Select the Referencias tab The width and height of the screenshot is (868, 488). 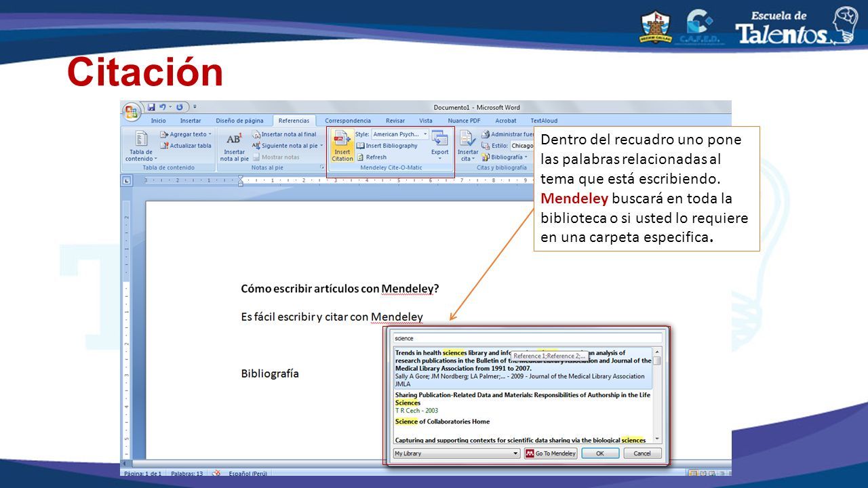pyautogui.click(x=294, y=121)
